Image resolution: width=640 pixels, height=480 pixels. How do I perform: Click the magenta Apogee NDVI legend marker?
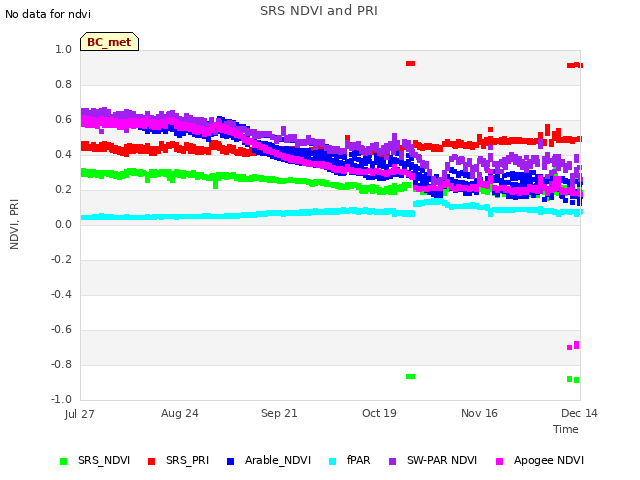(x=499, y=461)
